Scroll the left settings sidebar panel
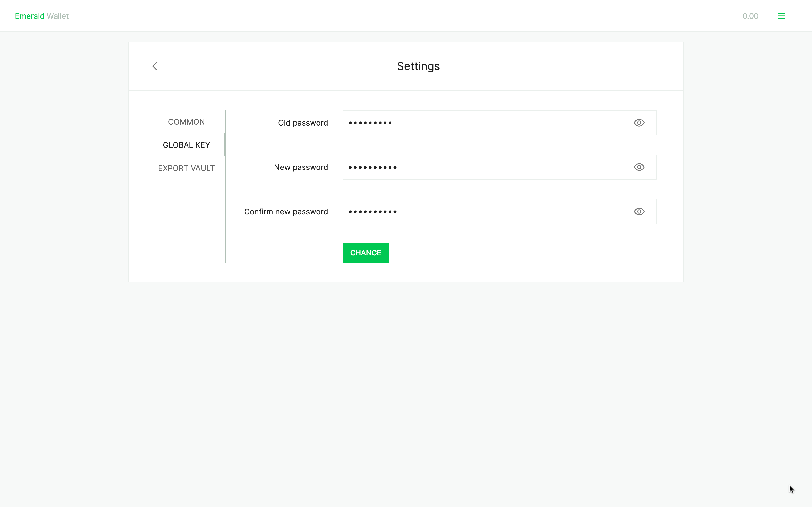The image size is (812, 507). [225, 145]
